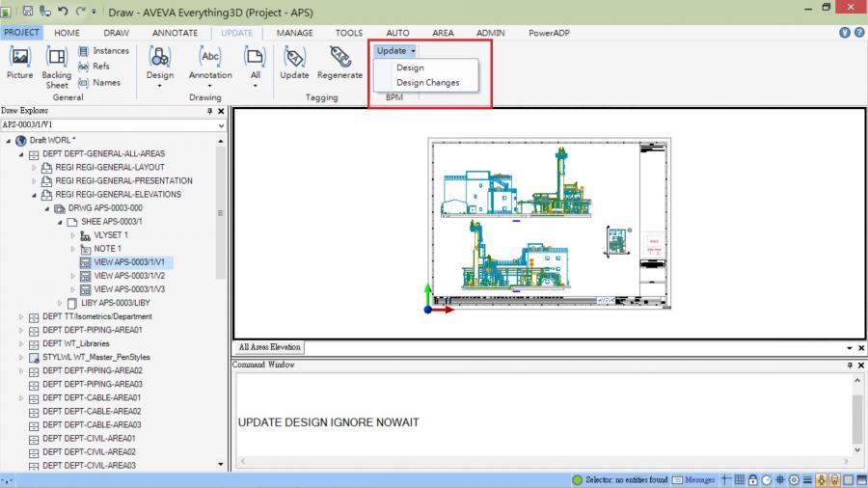
Task: Click the All Areas Elevation tab
Action: (270, 347)
